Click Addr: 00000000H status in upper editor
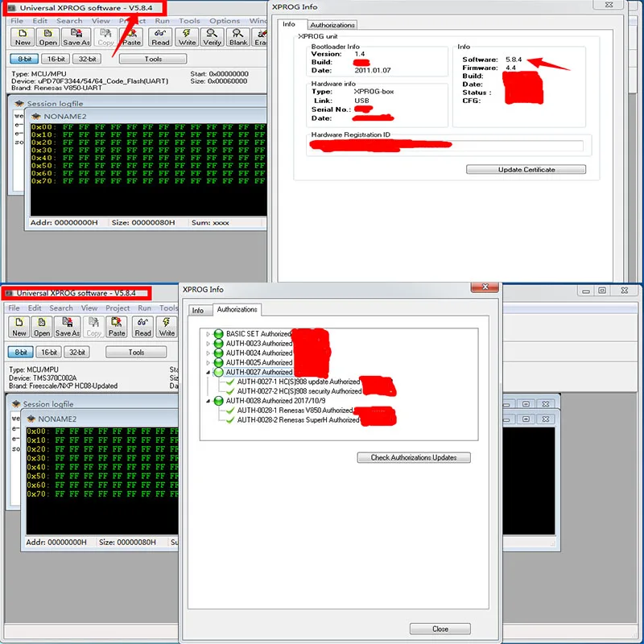 [x=64, y=223]
